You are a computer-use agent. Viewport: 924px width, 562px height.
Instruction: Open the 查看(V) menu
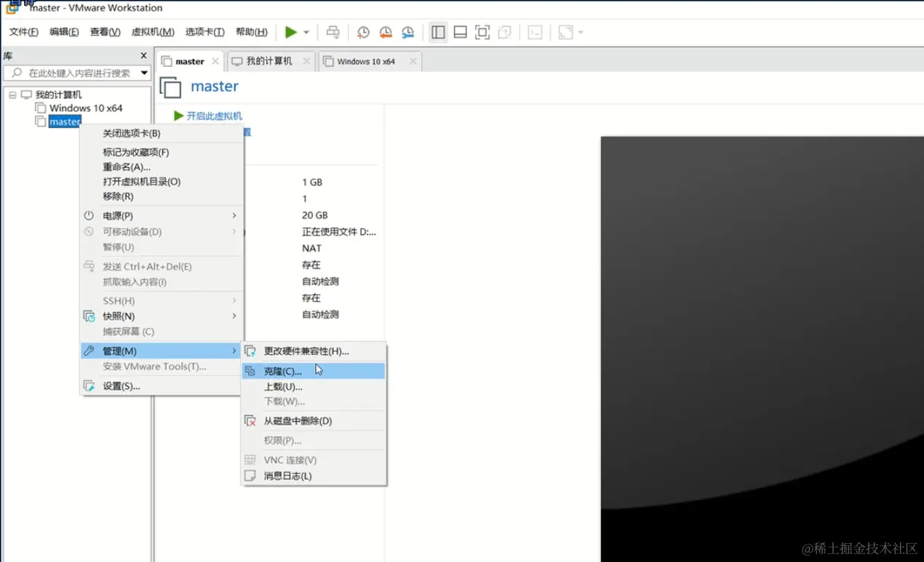pyautogui.click(x=105, y=32)
